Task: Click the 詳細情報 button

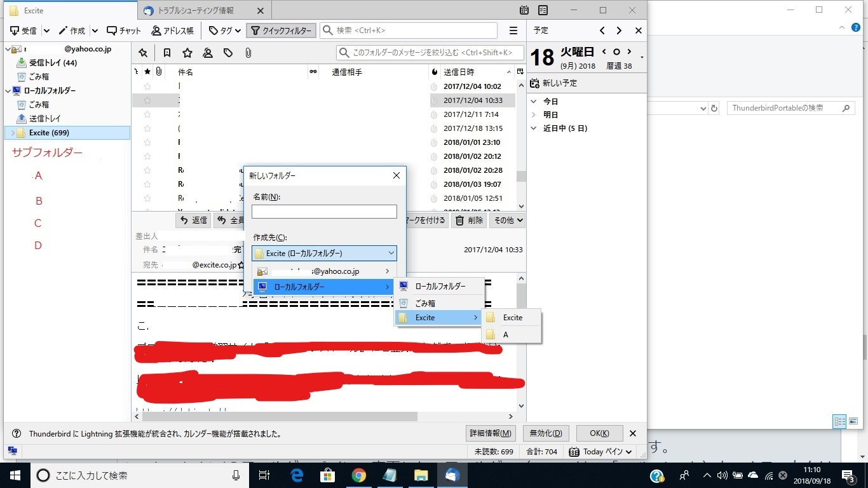Action: click(491, 433)
